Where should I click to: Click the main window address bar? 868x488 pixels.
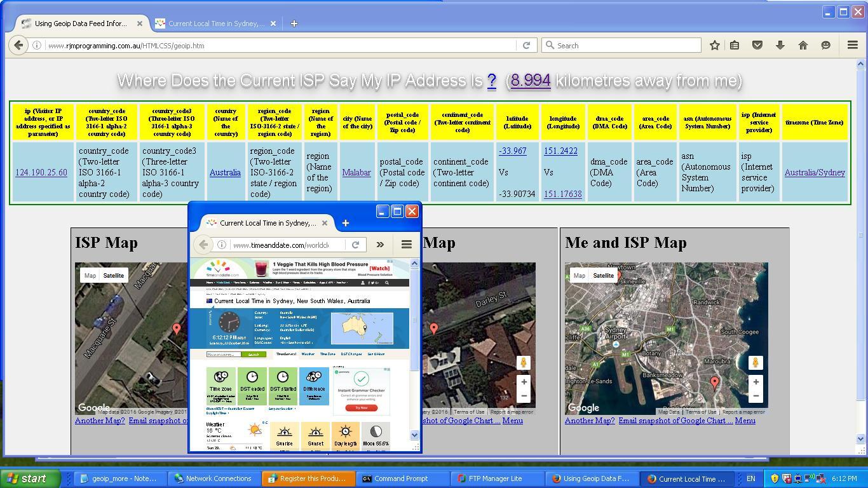pos(280,45)
